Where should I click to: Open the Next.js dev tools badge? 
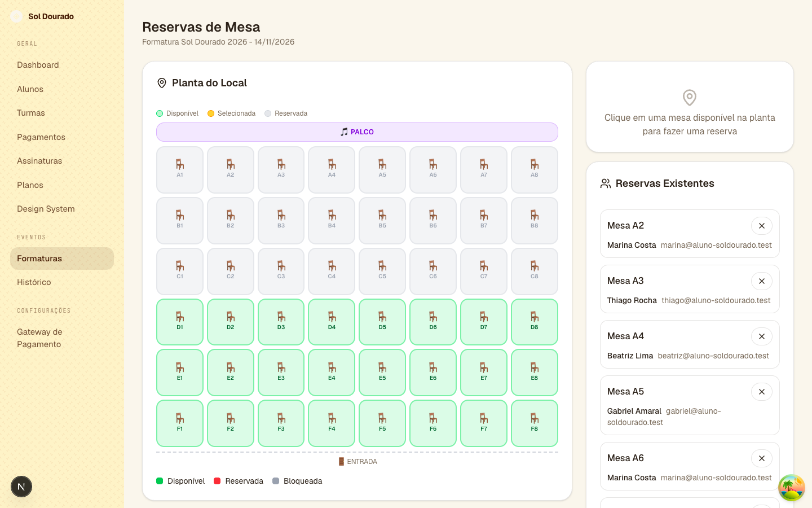[21, 487]
